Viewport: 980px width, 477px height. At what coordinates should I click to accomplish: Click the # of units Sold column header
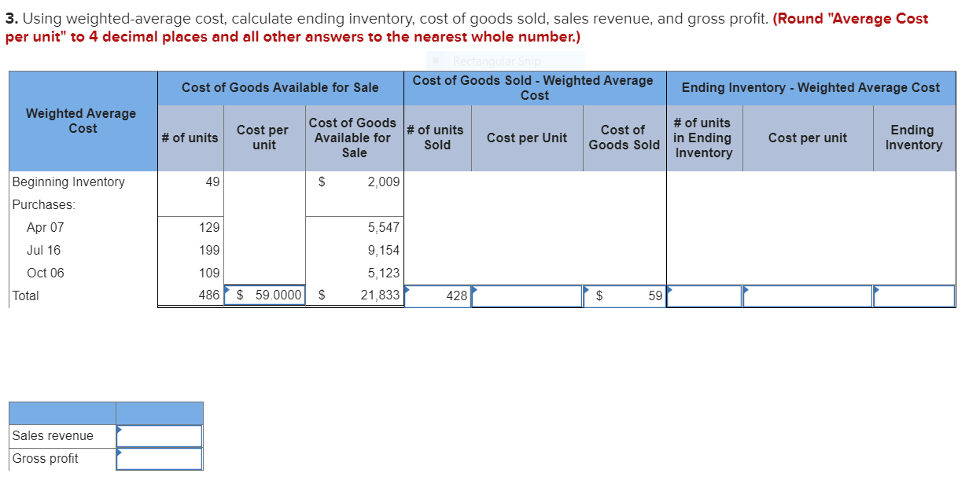click(x=437, y=138)
